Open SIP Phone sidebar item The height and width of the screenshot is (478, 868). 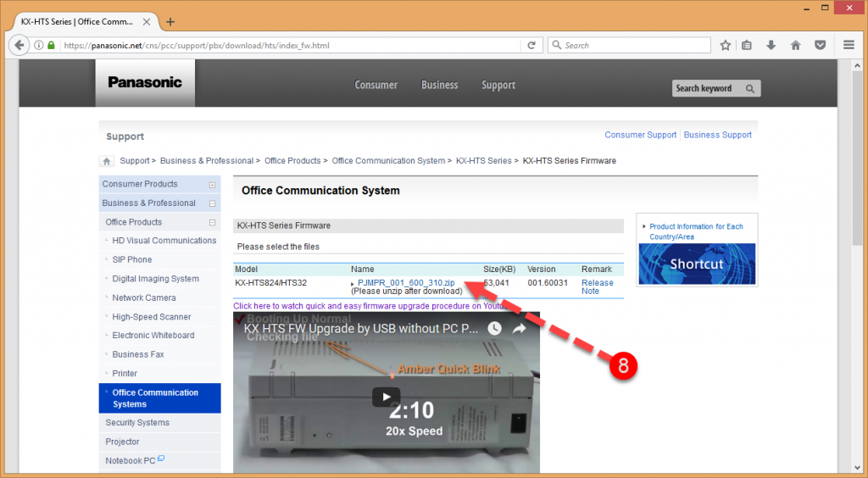(x=131, y=259)
